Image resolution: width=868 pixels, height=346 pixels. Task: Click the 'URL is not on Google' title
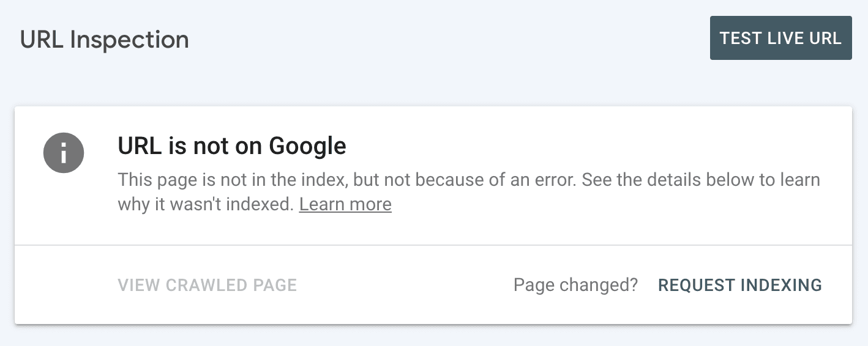pos(232,146)
